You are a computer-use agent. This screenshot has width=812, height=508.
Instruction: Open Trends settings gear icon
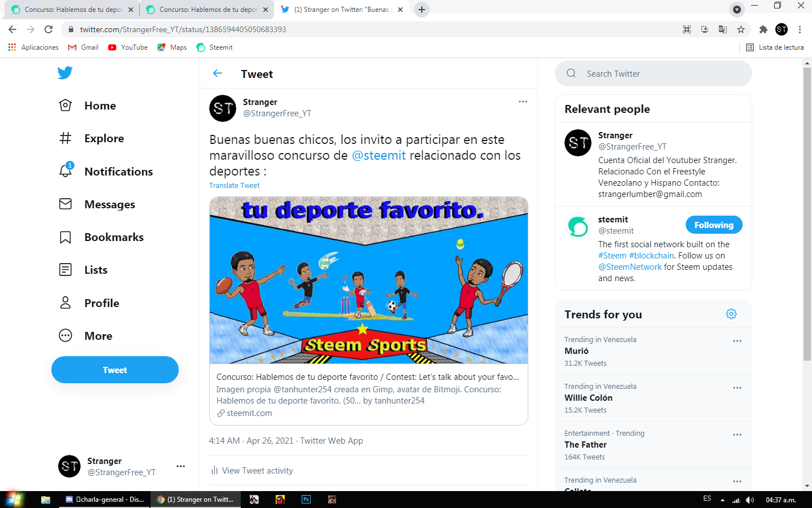point(731,314)
